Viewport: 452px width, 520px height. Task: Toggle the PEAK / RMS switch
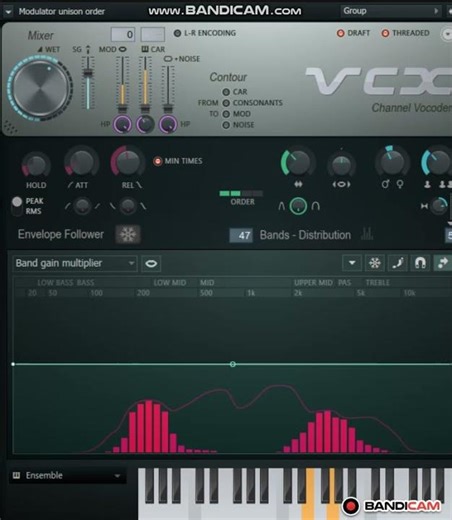[x=17, y=206]
